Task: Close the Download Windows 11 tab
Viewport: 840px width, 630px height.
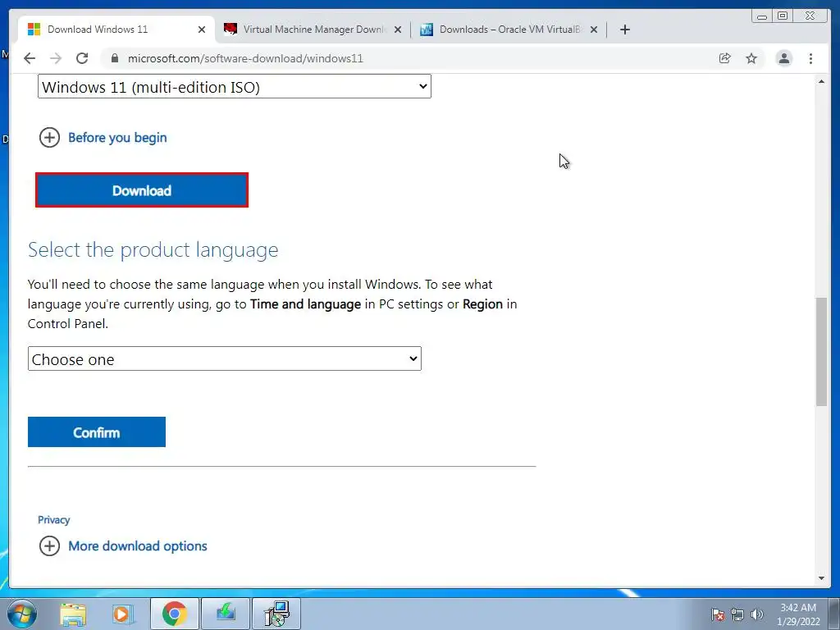Action: coord(202,30)
